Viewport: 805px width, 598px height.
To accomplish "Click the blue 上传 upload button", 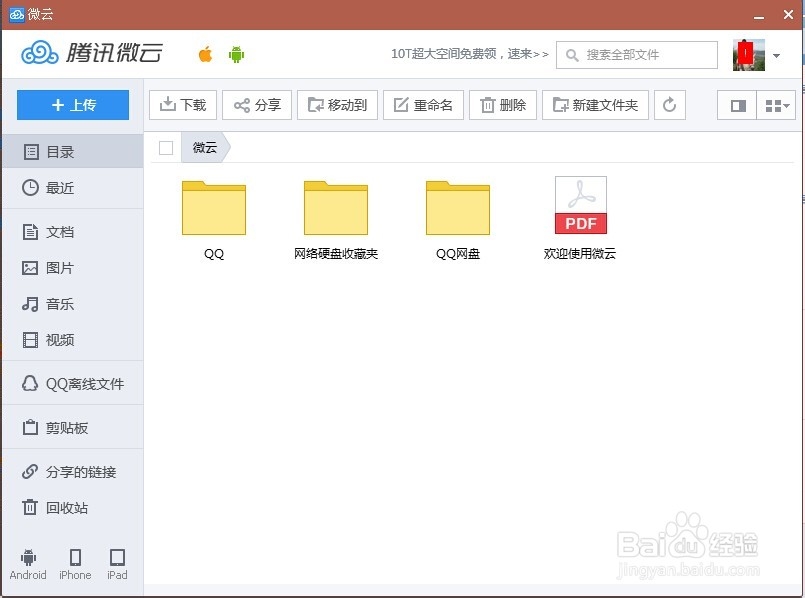I will pyautogui.click(x=73, y=105).
